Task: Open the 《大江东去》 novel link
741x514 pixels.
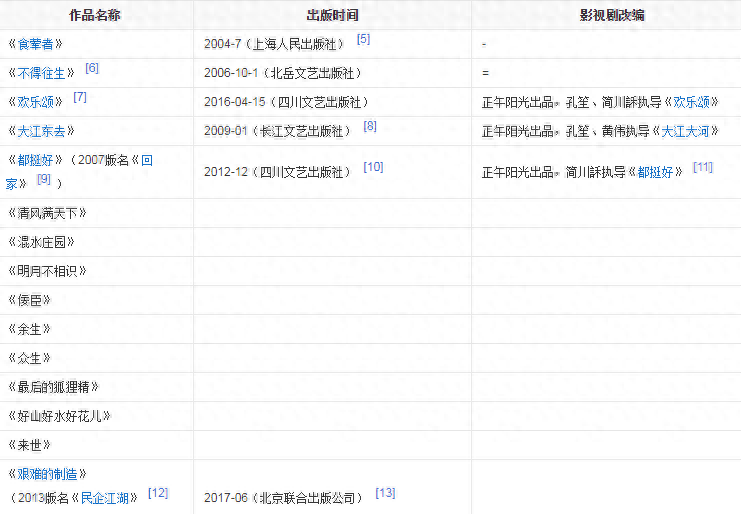Action: click(x=41, y=131)
